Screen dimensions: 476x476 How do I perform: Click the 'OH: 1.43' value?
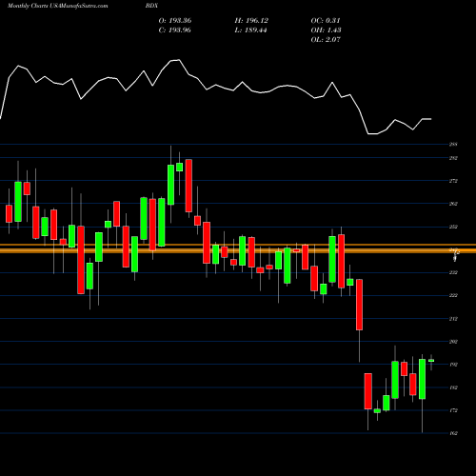tap(326, 30)
